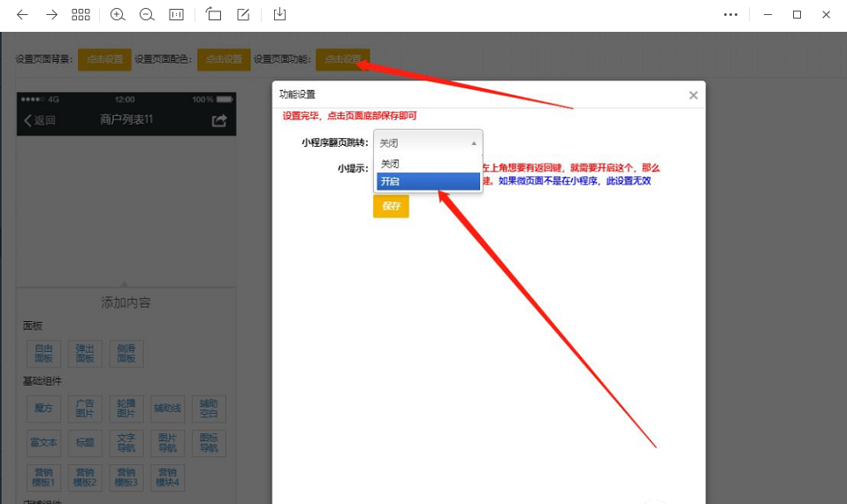Open the three-dot more options menu
847x504 pixels.
coord(730,15)
